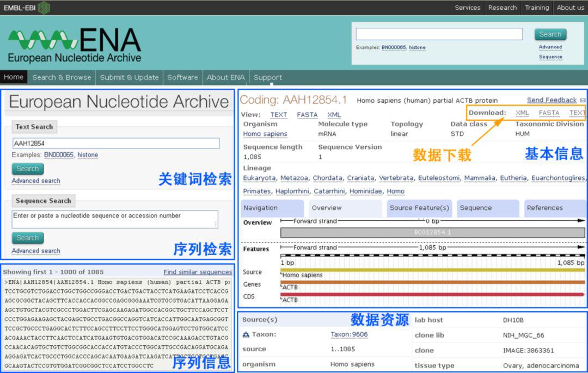Click the Craniata lineage link
The height and width of the screenshot is (373, 588).
[x=360, y=178]
